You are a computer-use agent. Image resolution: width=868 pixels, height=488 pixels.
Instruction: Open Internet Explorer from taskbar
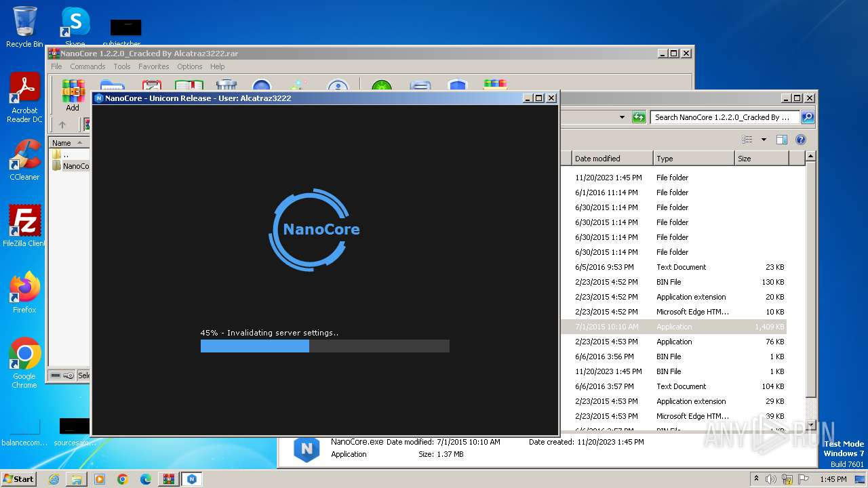click(x=54, y=479)
